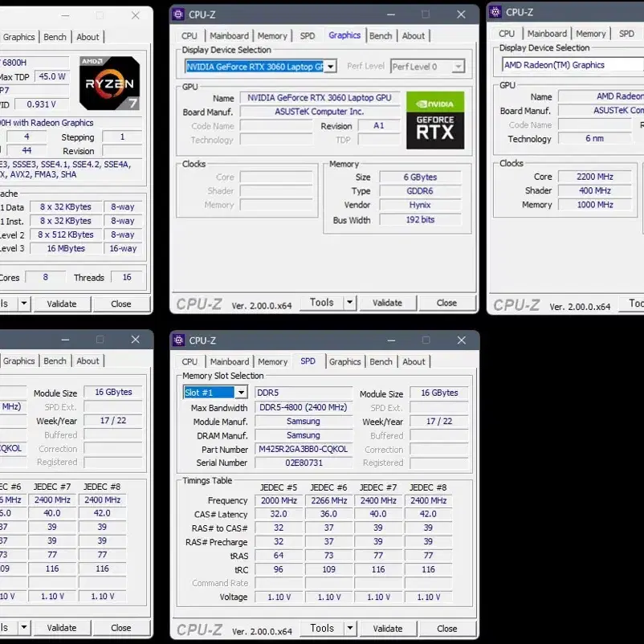Viewport: 644px width, 644px height.
Task: Click the JEDEC #6 Frequency value 2266 MHz
Action: click(x=328, y=500)
